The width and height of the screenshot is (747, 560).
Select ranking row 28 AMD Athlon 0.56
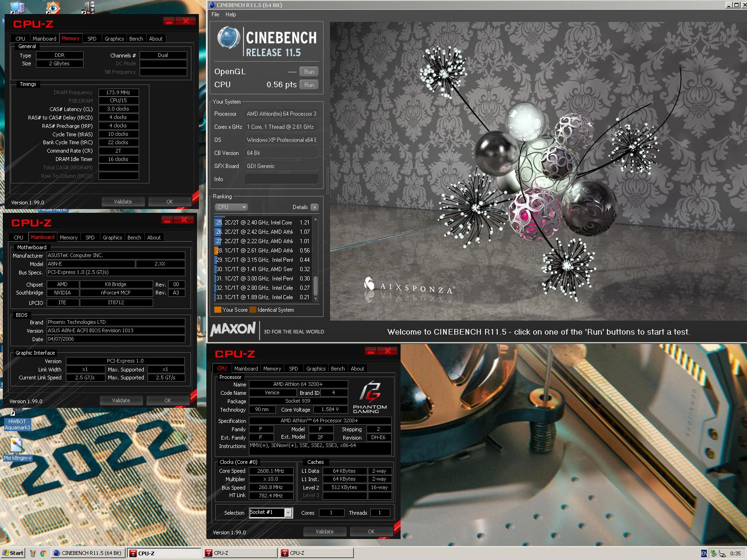pos(263,251)
